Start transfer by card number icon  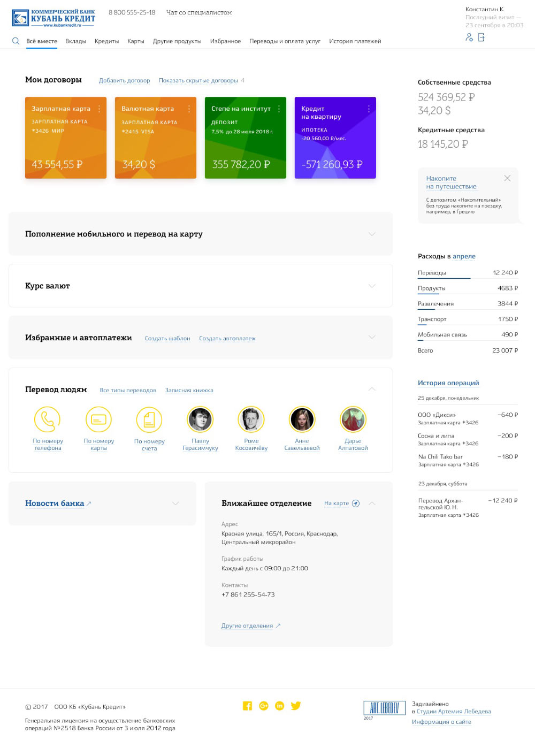pos(98,419)
